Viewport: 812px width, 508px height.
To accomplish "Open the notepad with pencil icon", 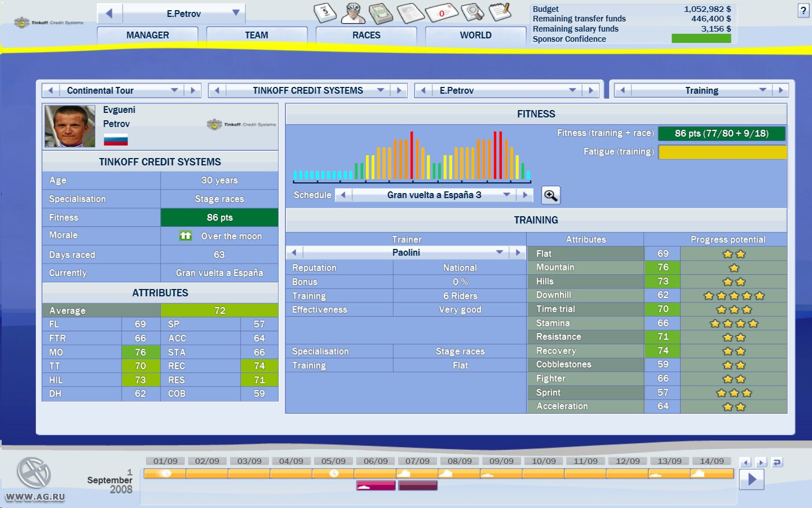I will click(x=500, y=12).
